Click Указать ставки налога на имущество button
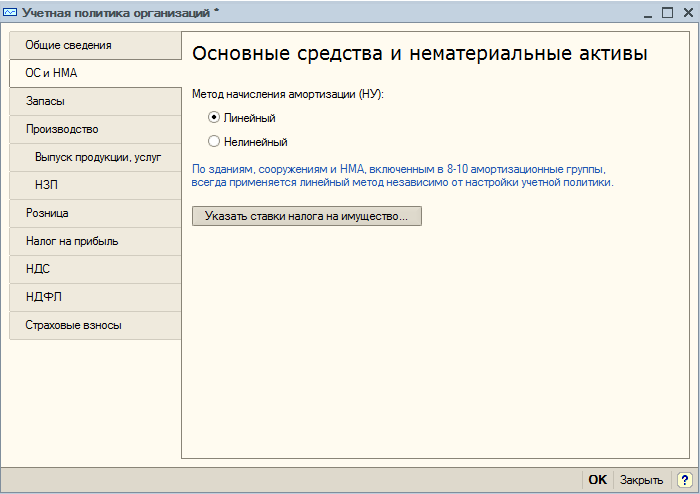 tap(307, 216)
